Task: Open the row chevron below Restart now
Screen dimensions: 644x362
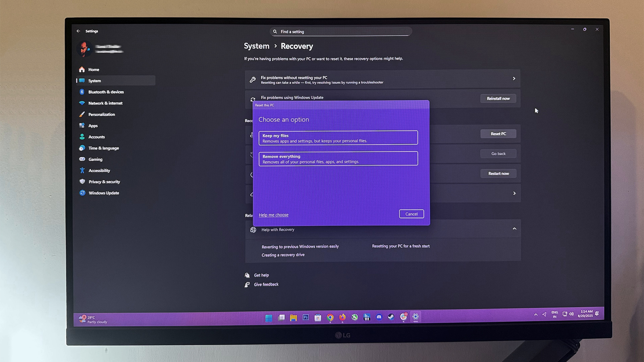Action: click(x=514, y=193)
